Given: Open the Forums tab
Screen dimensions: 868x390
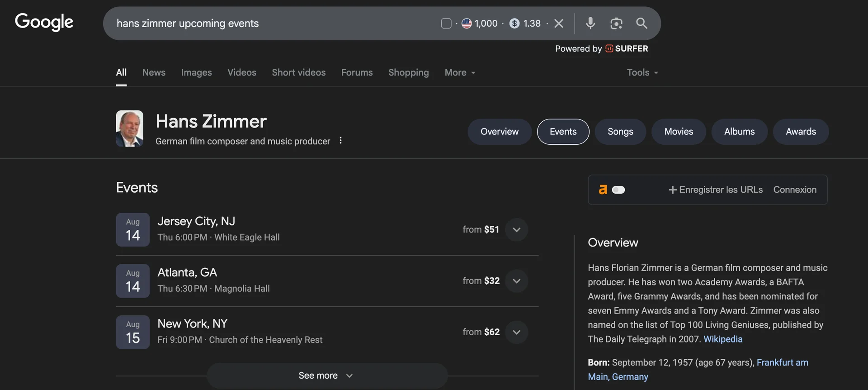Looking at the screenshot, I should 357,72.
